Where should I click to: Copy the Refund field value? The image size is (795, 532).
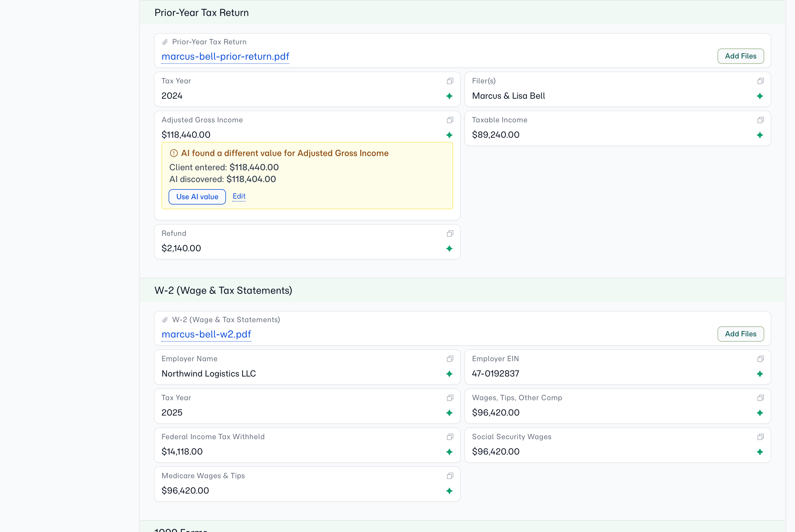[450, 233]
